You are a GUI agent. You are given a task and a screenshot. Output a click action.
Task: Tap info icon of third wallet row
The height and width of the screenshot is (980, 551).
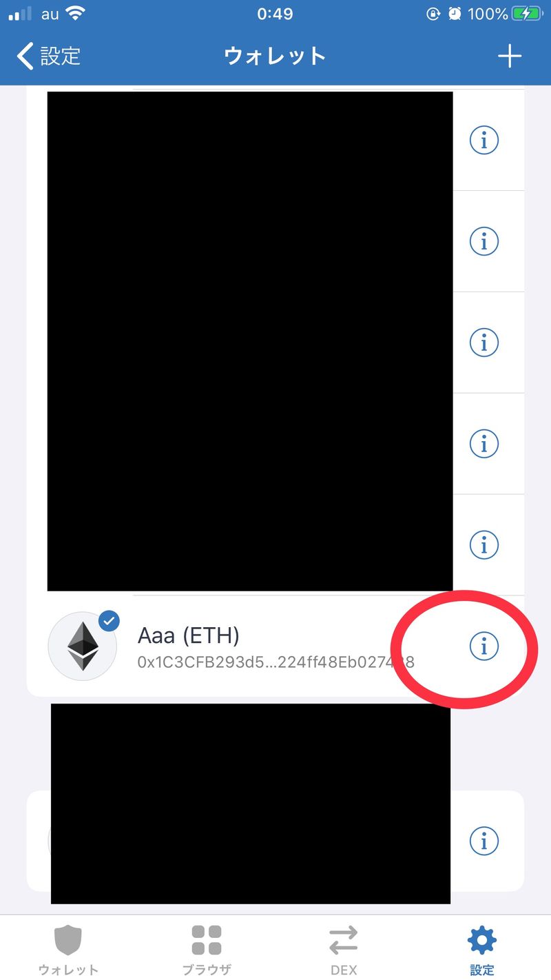(484, 343)
